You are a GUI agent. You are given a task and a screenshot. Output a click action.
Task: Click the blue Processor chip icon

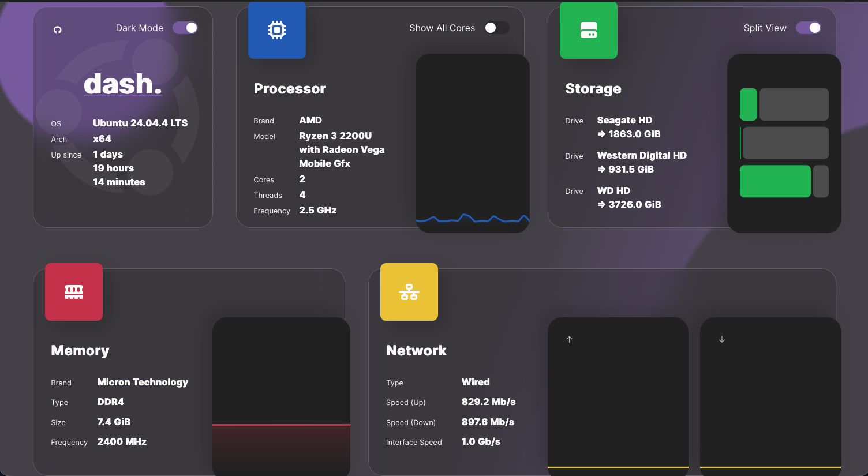pos(277,30)
